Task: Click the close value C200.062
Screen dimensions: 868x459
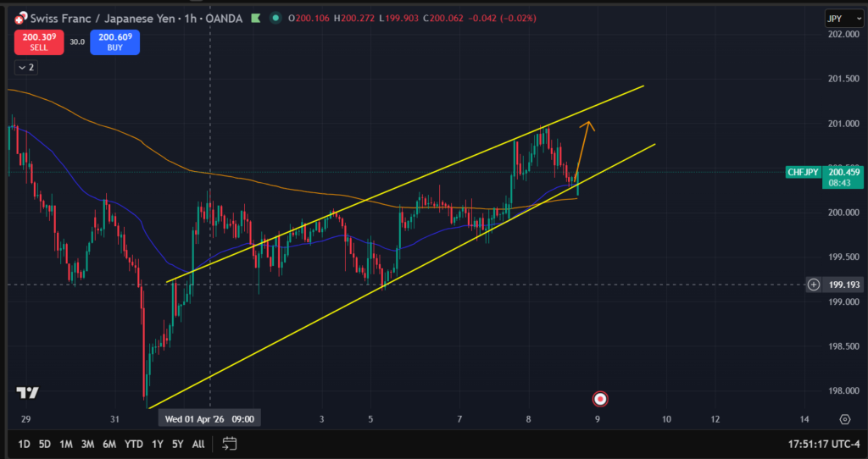Action: point(442,19)
